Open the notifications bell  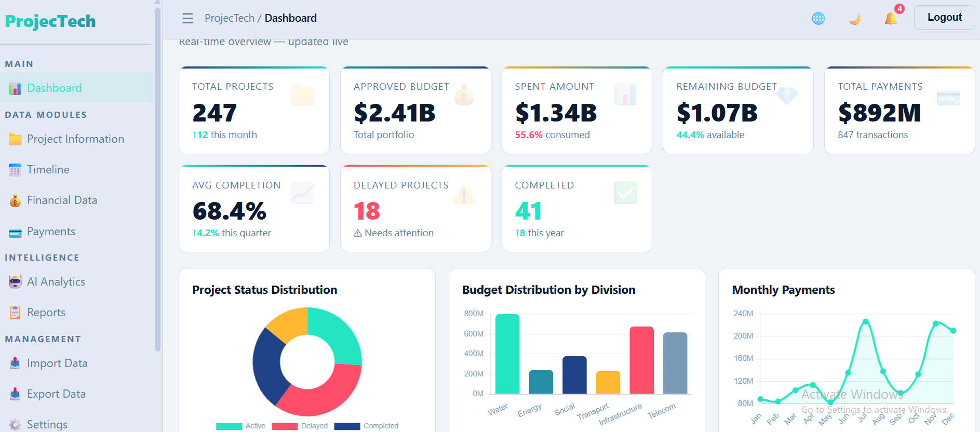click(891, 18)
